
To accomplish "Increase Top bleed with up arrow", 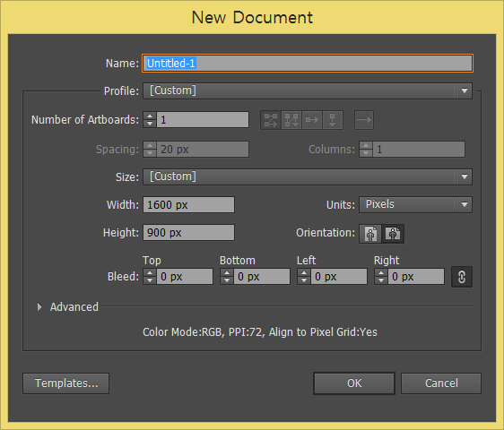I will 150,272.
